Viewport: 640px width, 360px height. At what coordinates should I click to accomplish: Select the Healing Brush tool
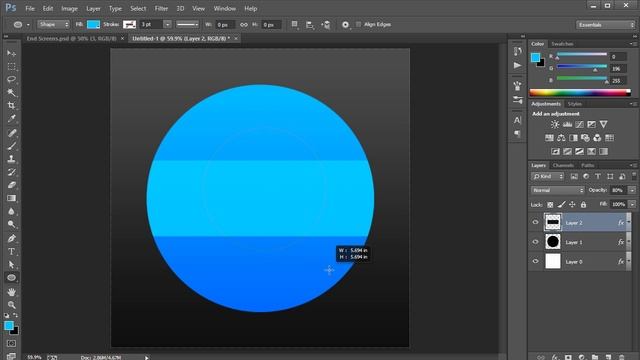[x=11, y=133]
